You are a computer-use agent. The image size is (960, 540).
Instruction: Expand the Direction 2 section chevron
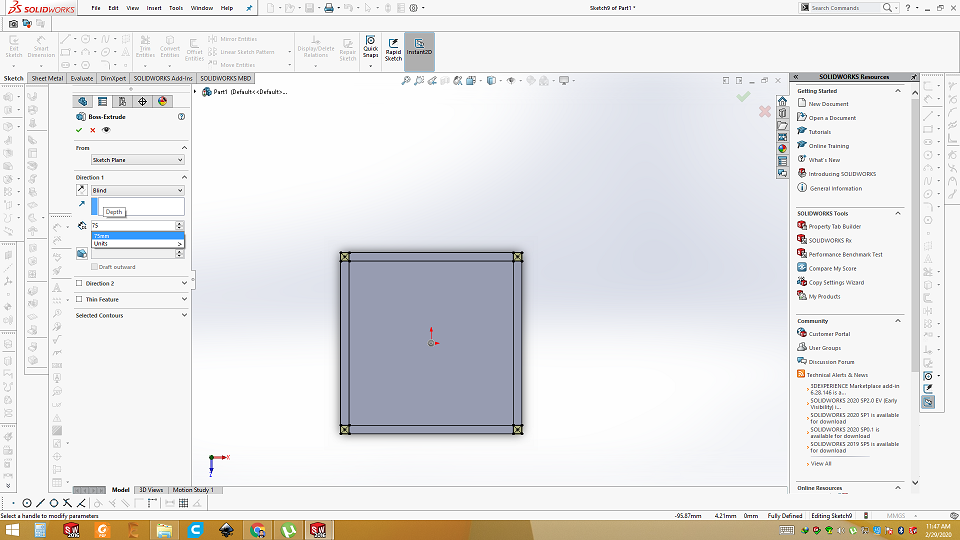[x=184, y=283]
